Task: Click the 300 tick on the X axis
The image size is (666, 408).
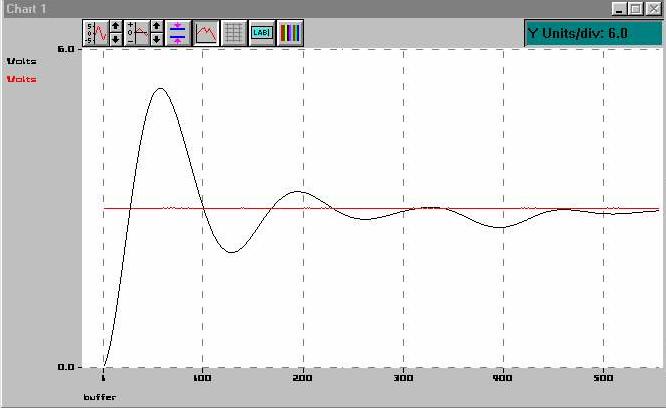Action: 403,378
